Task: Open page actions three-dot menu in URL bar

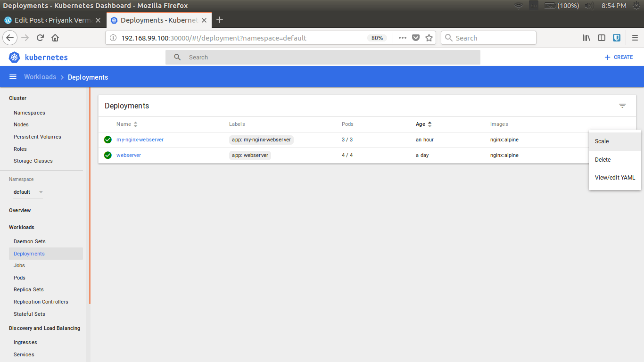Action: (402, 38)
